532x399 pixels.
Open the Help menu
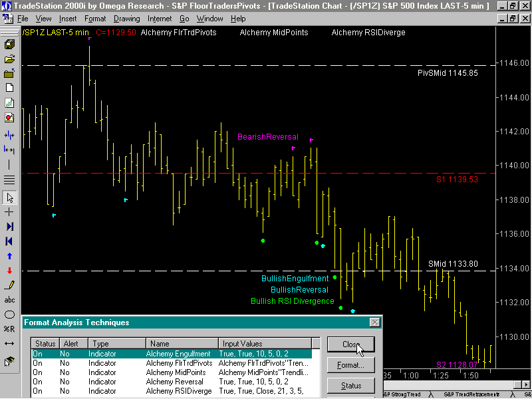[238, 19]
